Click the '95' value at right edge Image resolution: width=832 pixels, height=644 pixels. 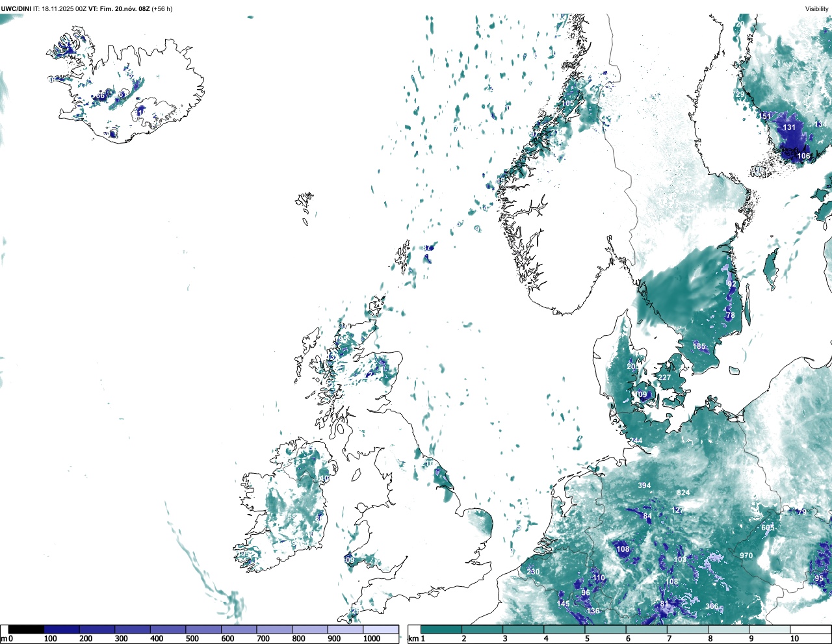(x=819, y=578)
